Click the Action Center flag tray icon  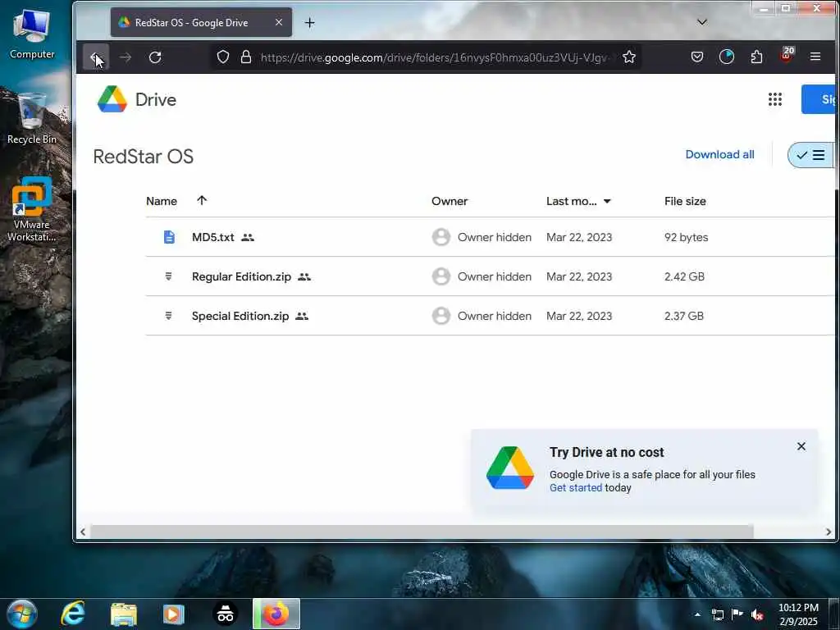(737, 614)
